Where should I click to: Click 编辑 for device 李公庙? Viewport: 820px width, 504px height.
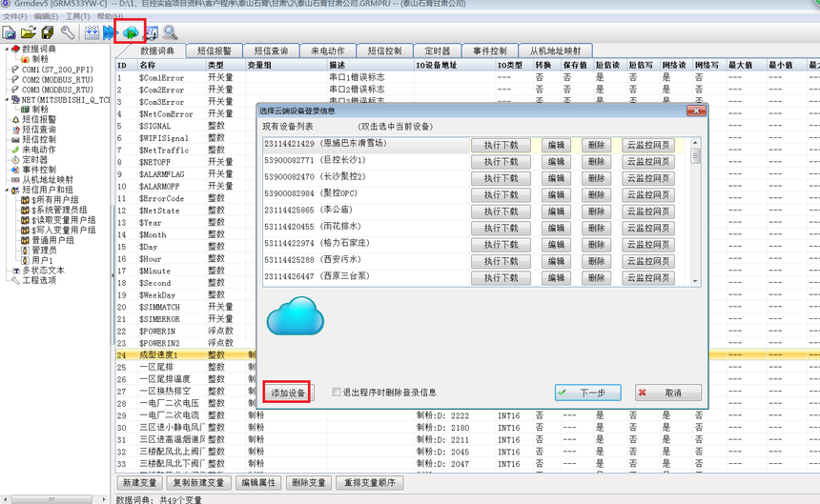click(x=555, y=212)
